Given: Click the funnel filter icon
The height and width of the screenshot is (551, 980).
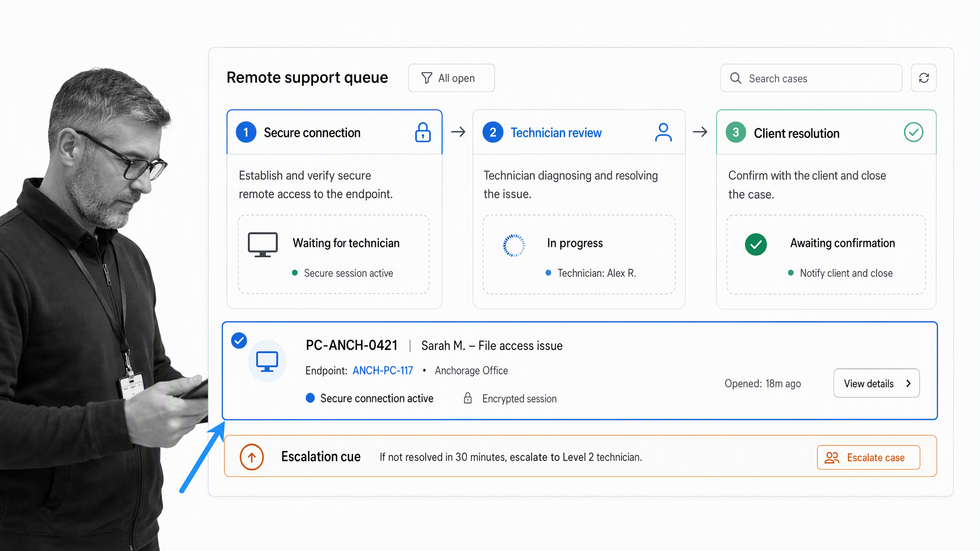Looking at the screenshot, I should point(426,78).
